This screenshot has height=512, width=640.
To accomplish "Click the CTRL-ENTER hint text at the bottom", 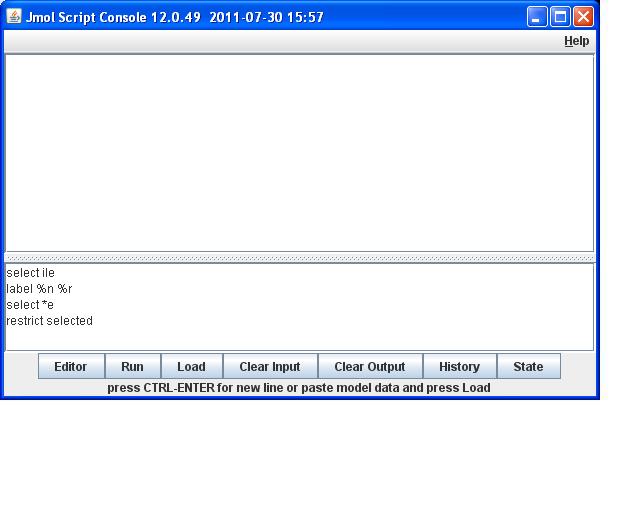I will click(x=298, y=388).
